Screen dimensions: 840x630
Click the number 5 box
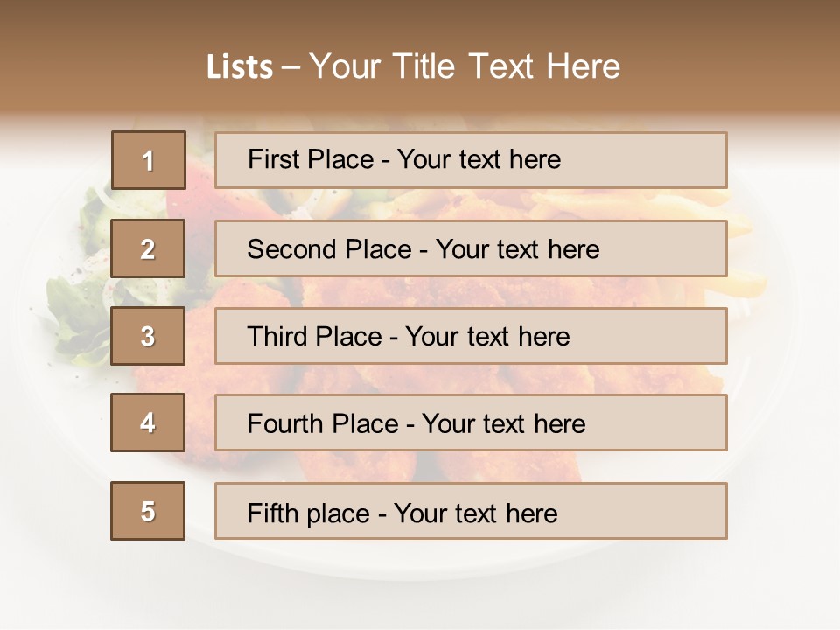click(x=148, y=511)
